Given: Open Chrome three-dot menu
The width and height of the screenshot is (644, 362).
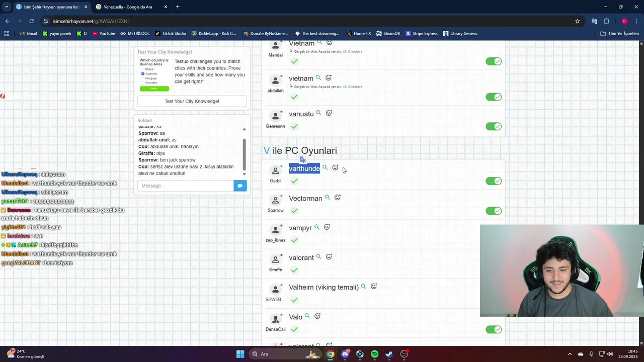Looking at the screenshot, I should [x=636, y=21].
